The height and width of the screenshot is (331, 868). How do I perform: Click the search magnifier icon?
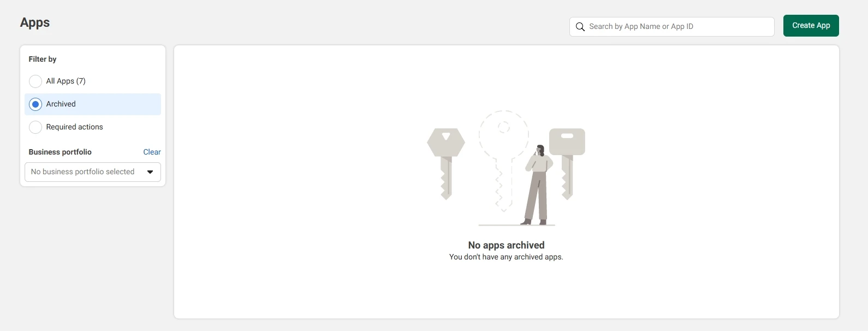[580, 27]
